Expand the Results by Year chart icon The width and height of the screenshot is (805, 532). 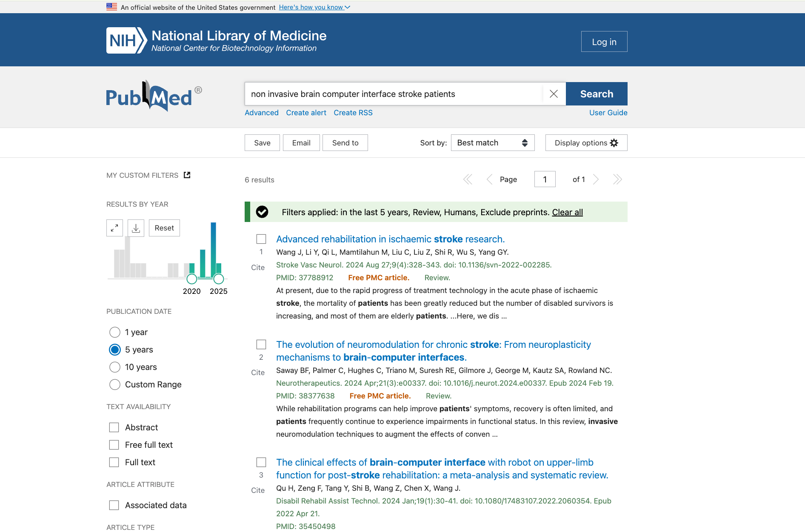(x=114, y=228)
